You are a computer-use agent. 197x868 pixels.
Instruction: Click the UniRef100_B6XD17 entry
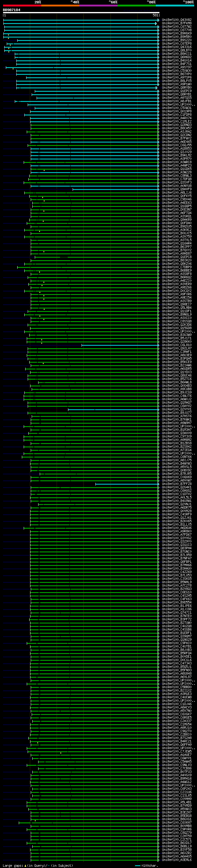coord(177,843)
